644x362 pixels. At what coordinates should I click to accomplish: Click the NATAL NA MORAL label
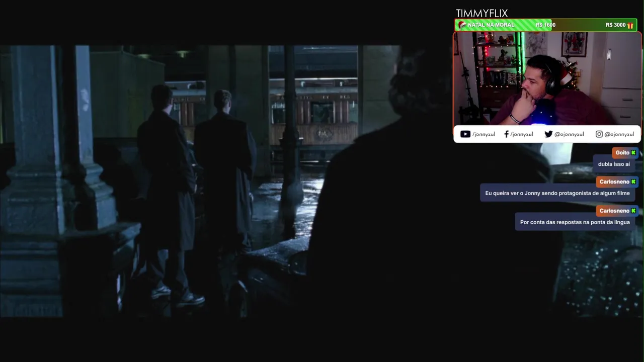[x=491, y=25]
